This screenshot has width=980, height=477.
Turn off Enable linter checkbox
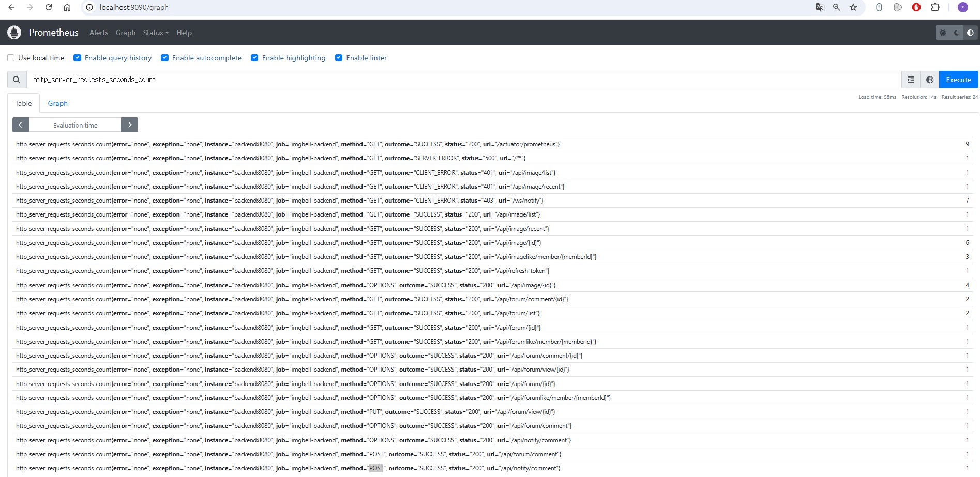[339, 58]
